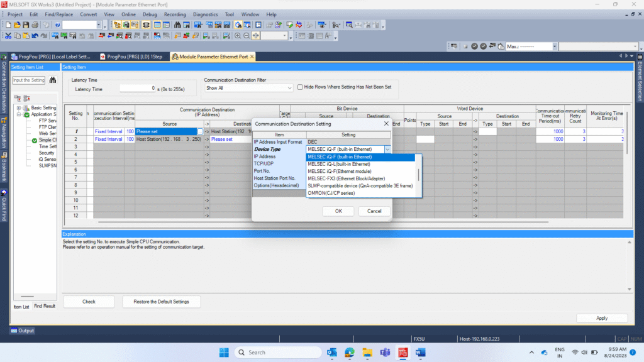This screenshot has height=362, width=644.
Task: Click the Check button
Action: [89, 302]
